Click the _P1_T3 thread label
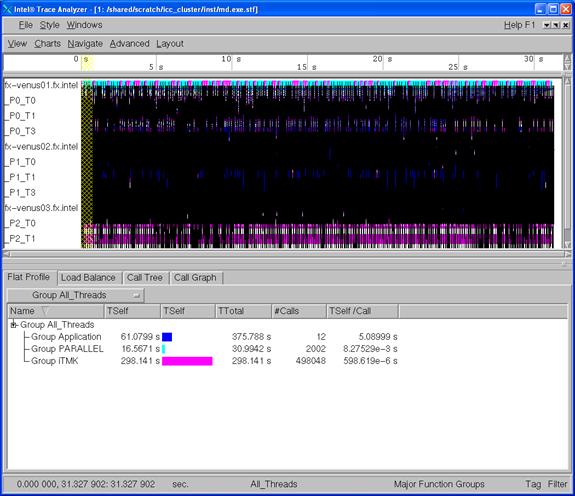The image size is (575, 496). (21, 192)
